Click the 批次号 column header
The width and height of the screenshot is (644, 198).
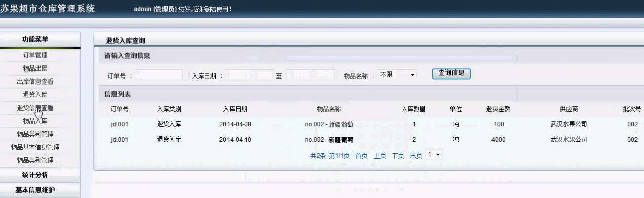pos(632,109)
